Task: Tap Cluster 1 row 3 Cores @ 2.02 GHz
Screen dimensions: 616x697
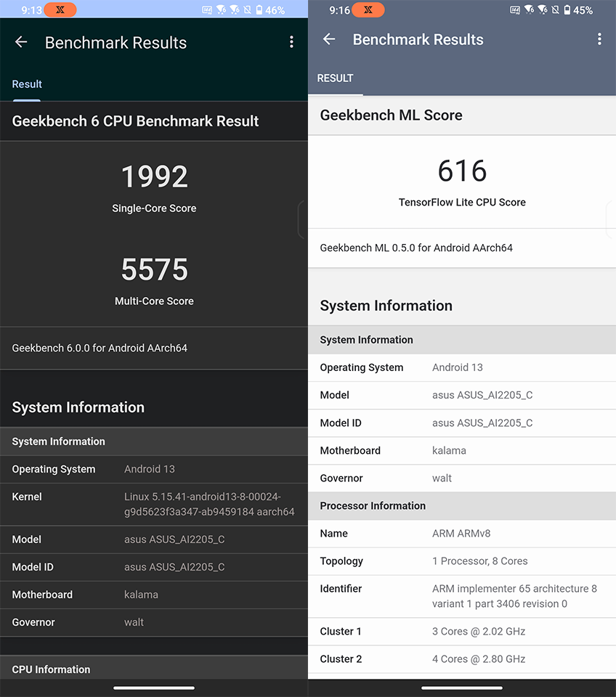Action: 462,632
